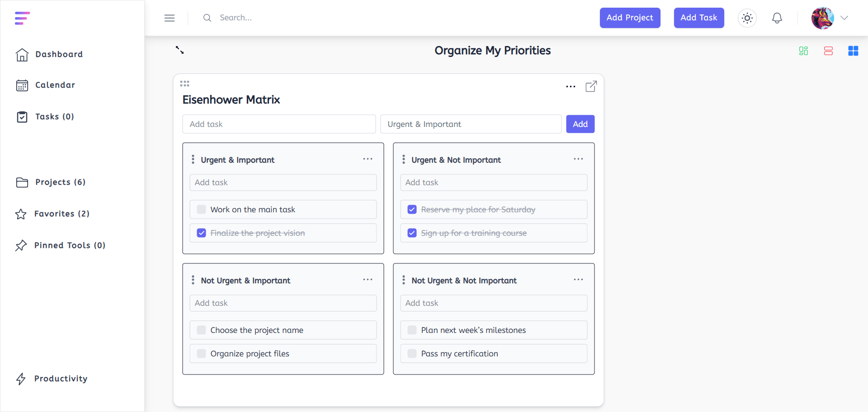The width and height of the screenshot is (868, 412).
Task: Open the Calendar page in sidebar
Action: click(55, 85)
